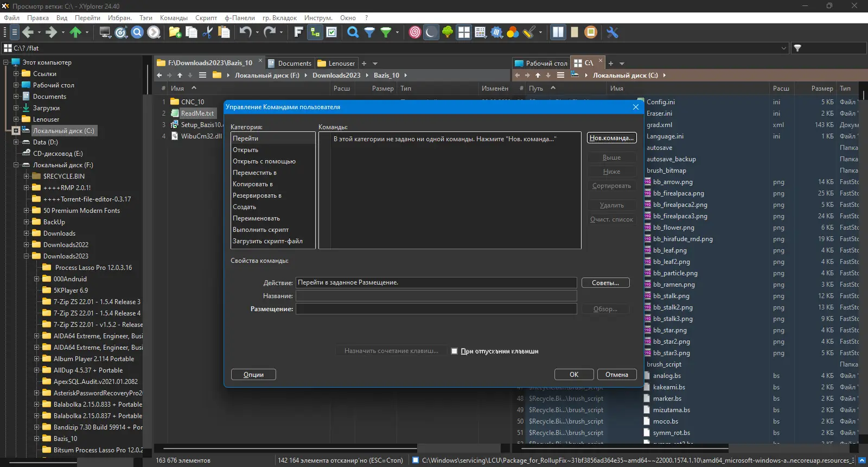Open the wrench Configuration icon
868x467 pixels.
(x=612, y=33)
